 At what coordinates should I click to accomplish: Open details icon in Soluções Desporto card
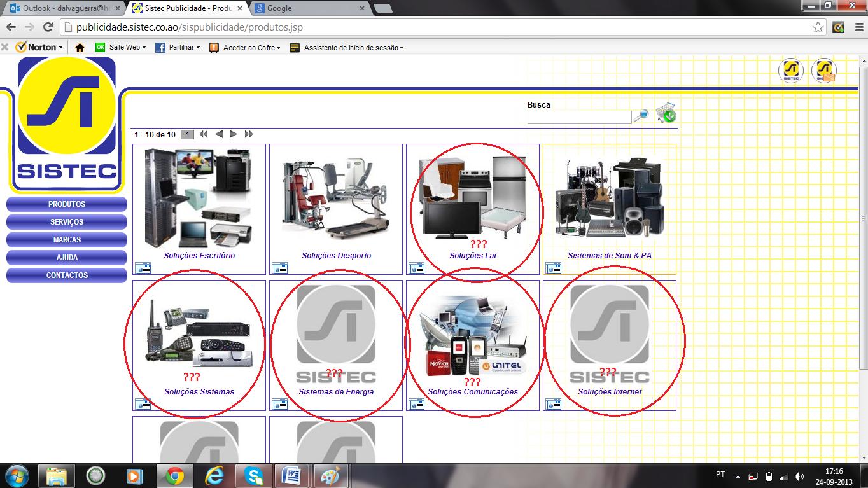tap(279, 268)
